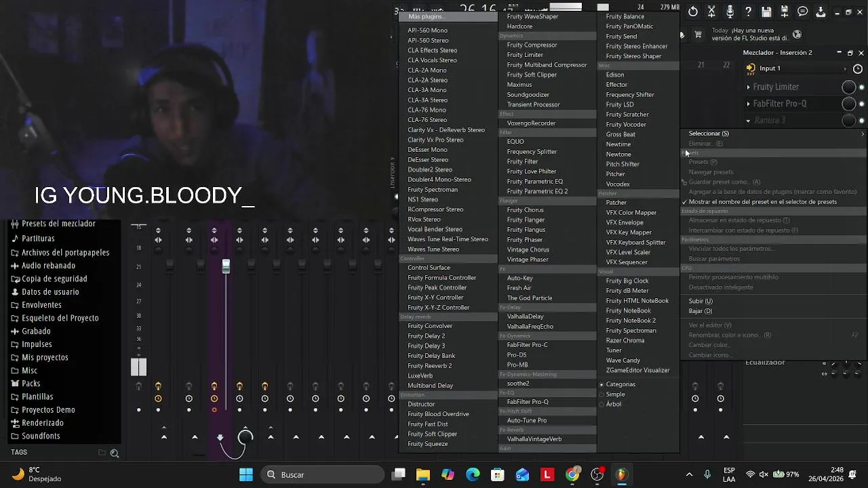Choose Fruity Compressor plugin

[x=532, y=45]
